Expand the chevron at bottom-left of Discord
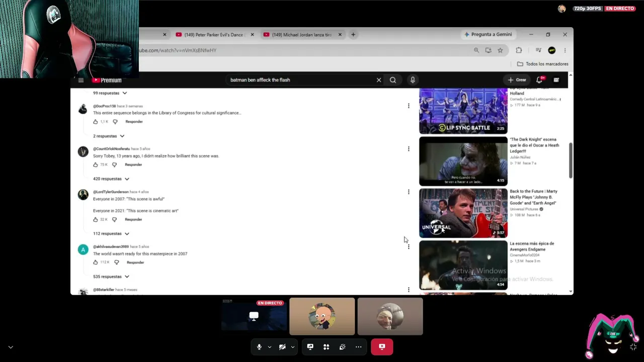 pyautogui.click(x=11, y=347)
